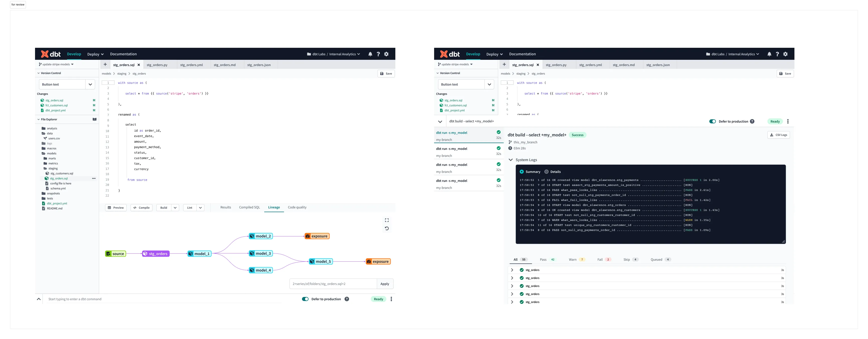Filter results by the Fail tab

(x=604, y=259)
